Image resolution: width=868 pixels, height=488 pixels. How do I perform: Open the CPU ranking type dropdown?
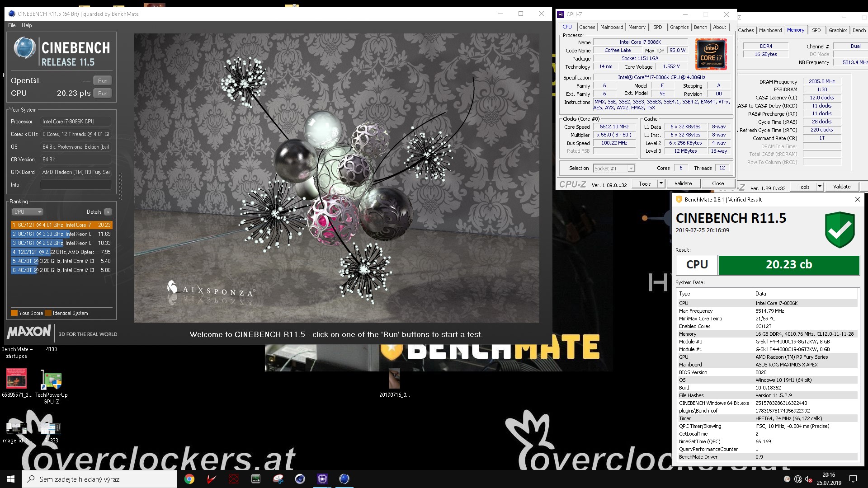27,212
